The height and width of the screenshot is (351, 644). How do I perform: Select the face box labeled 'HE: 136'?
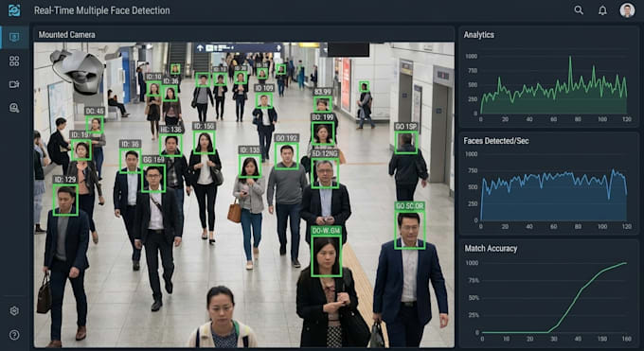pyautogui.click(x=170, y=145)
